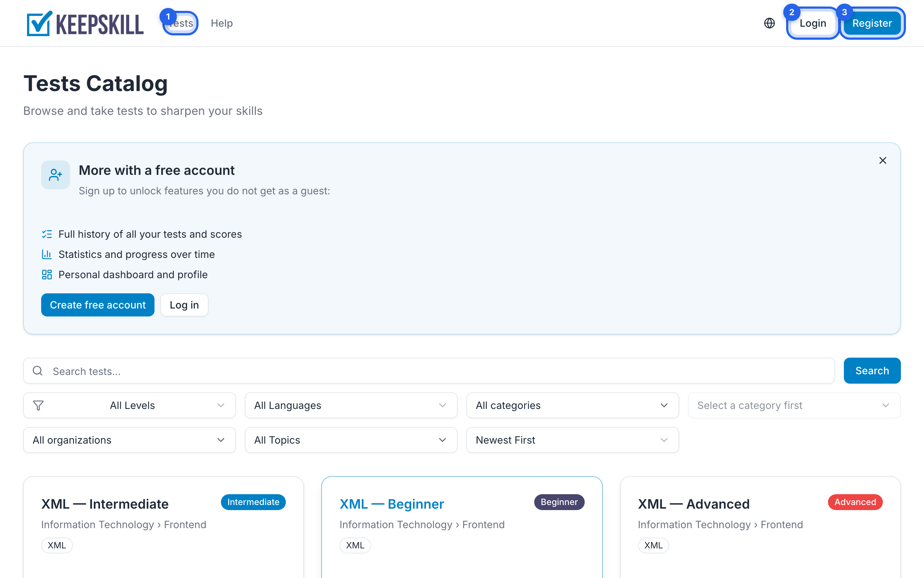Image resolution: width=924 pixels, height=578 pixels.
Task: Click the add-user icon in banner
Action: pos(55,175)
